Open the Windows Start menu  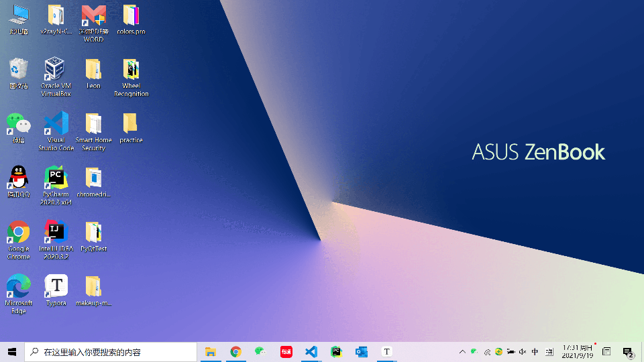coord(12,352)
